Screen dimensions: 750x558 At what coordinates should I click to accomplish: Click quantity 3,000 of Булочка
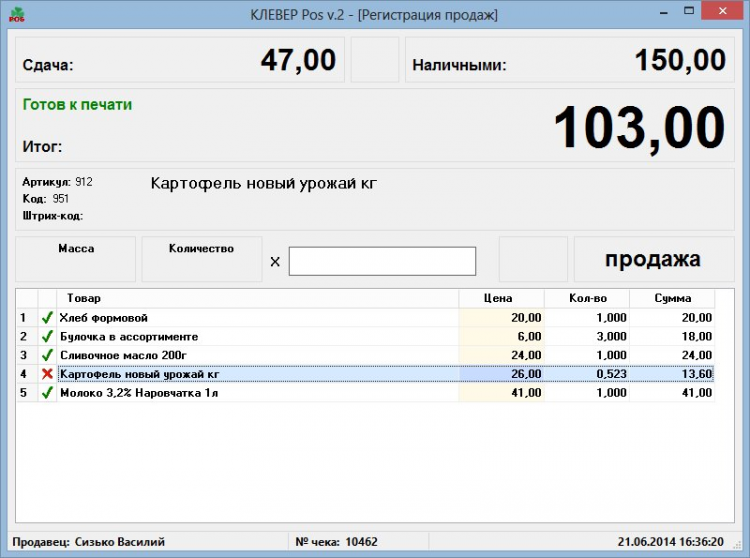point(611,337)
